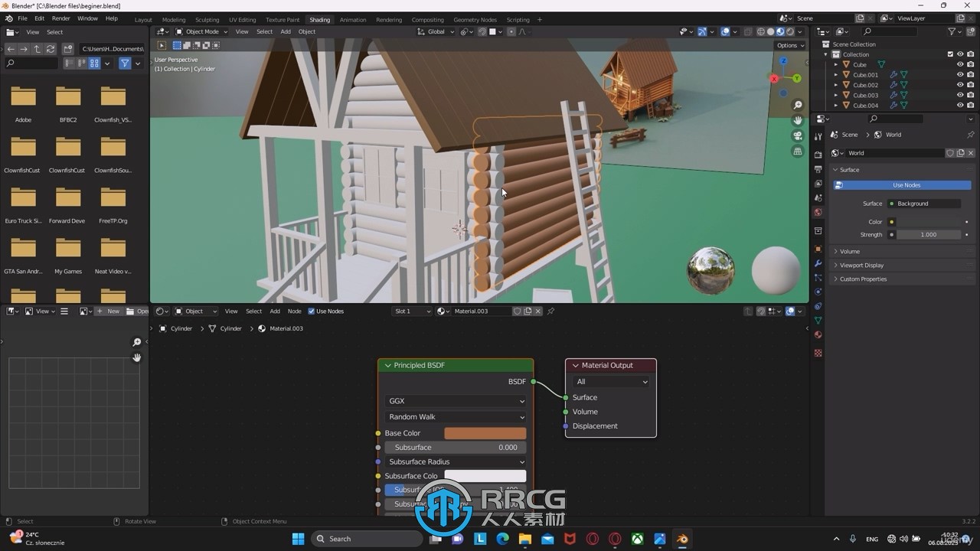The image size is (980, 551).
Task: Switch viewport to solid shading
Action: coord(770,32)
